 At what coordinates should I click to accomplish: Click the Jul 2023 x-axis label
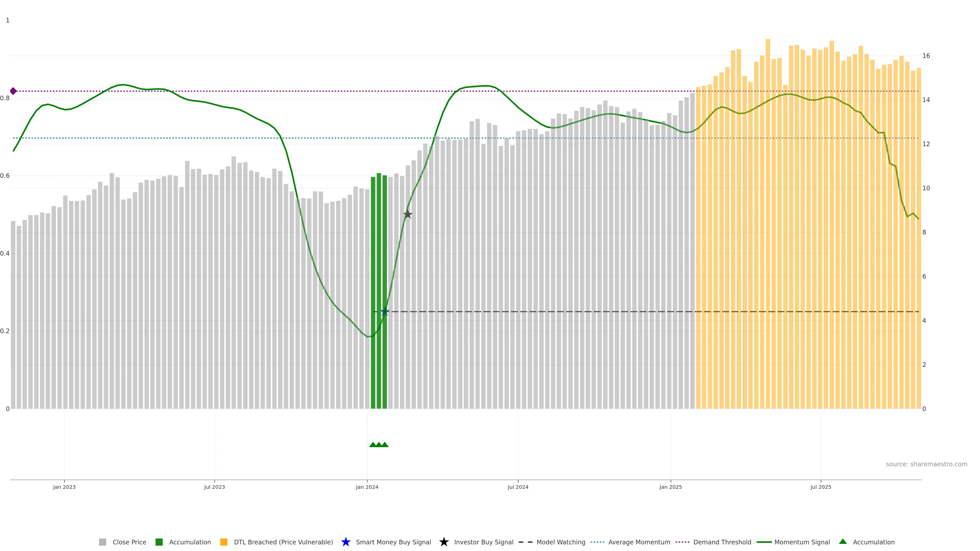(x=215, y=487)
